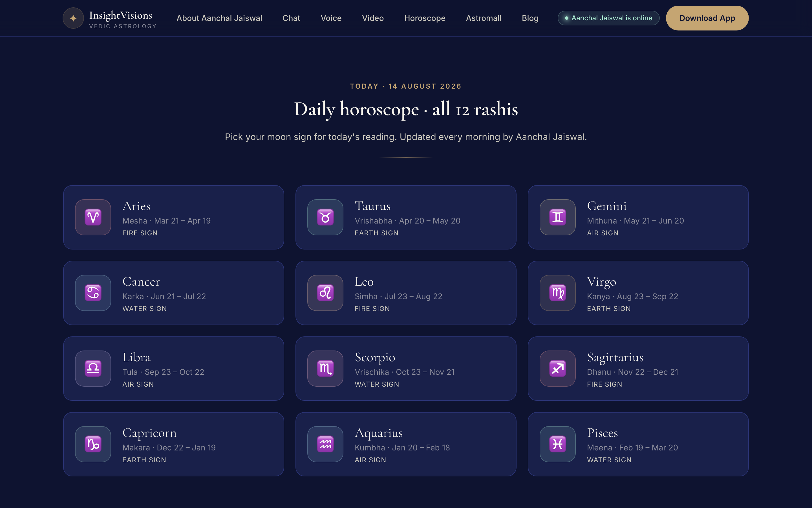
Task: Open the Aries heading link
Action: (x=136, y=206)
